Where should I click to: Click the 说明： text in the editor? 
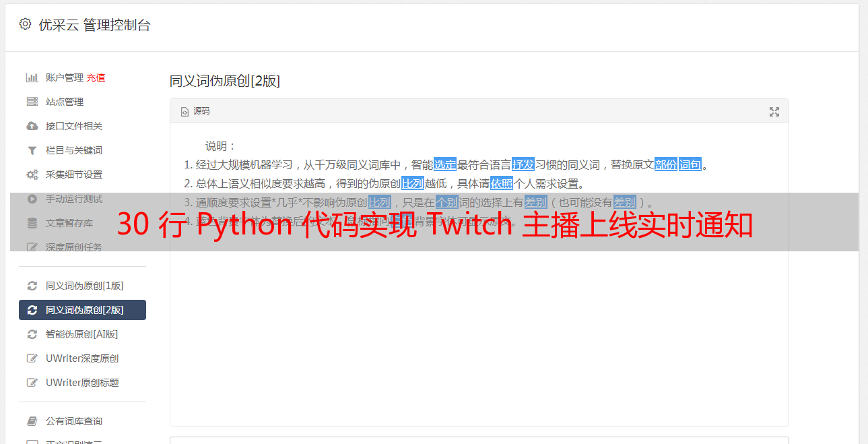(221, 146)
